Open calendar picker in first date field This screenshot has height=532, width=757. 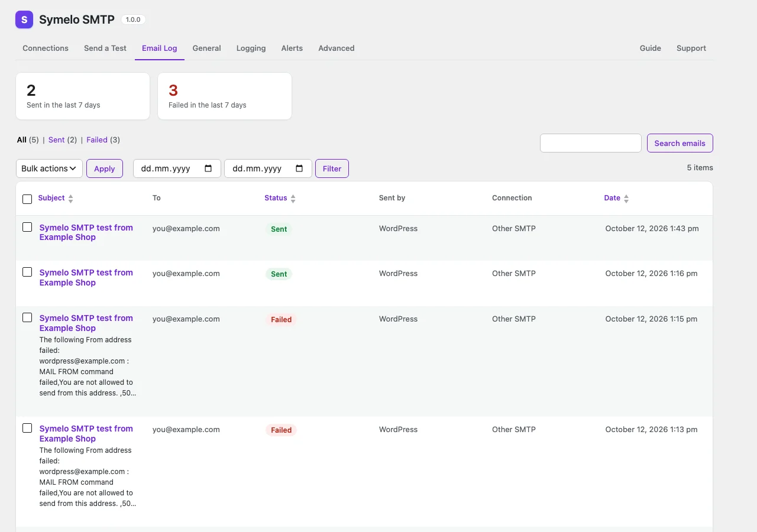pos(208,168)
